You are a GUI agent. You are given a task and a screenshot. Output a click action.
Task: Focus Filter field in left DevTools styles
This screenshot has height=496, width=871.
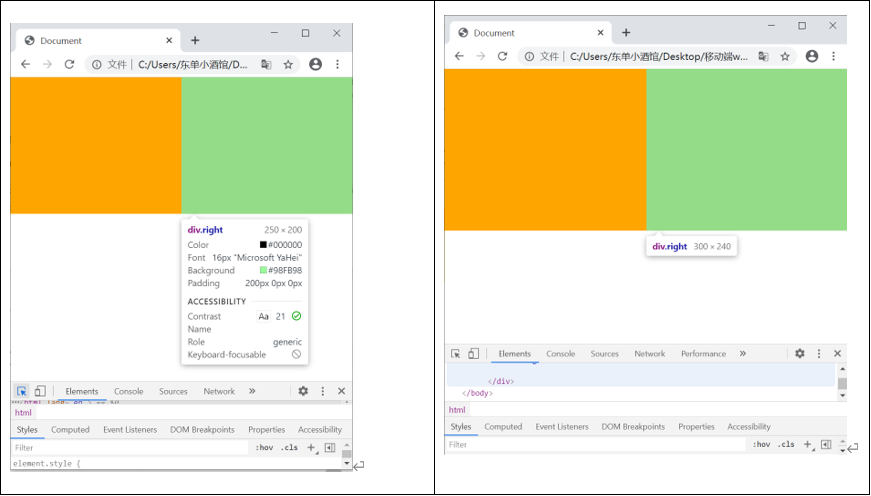pos(129,448)
